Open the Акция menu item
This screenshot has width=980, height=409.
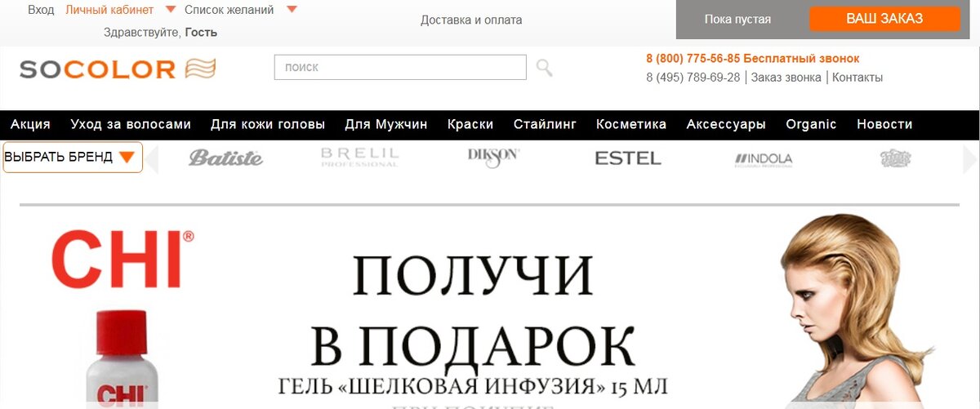(x=30, y=124)
